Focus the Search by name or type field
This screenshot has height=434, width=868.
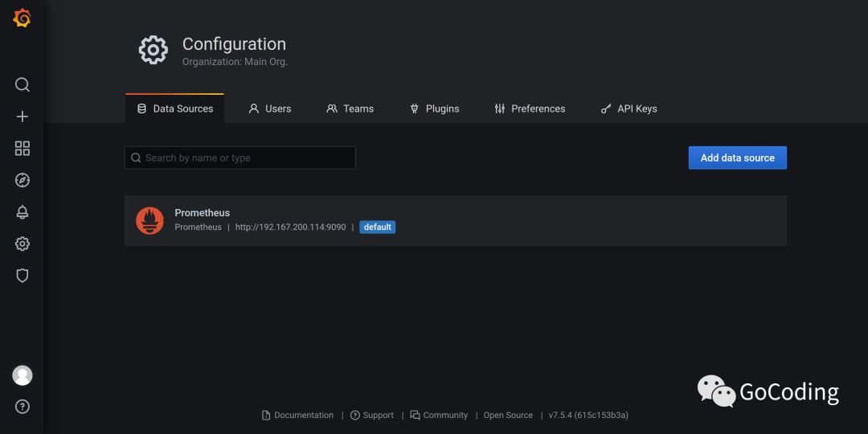(240, 158)
